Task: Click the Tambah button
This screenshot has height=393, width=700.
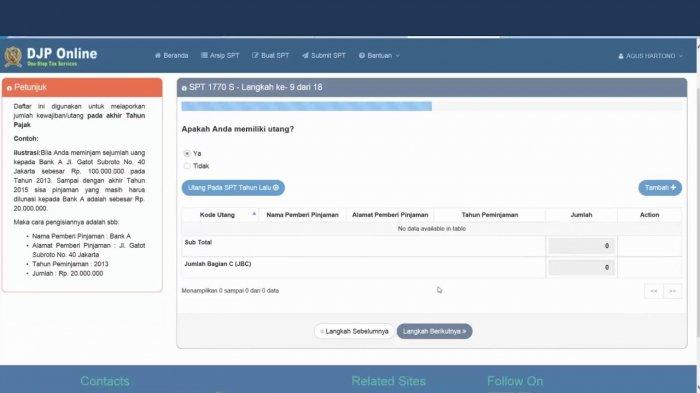Action: (660, 188)
